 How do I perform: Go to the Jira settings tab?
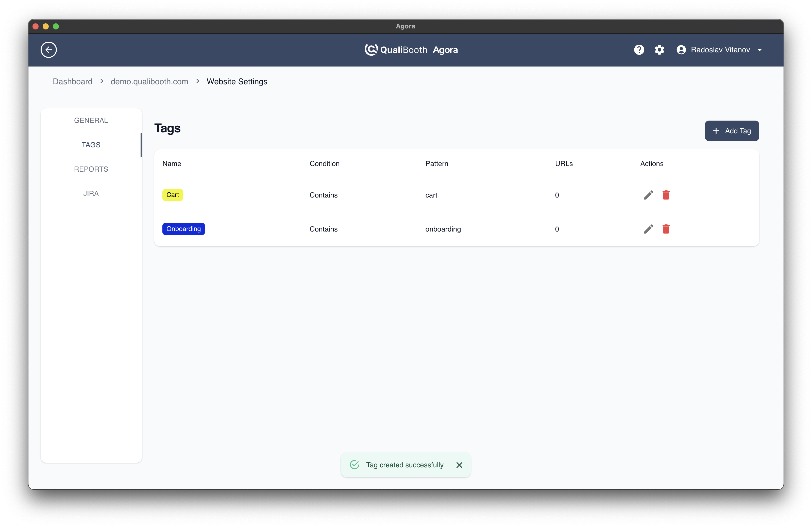tap(91, 193)
